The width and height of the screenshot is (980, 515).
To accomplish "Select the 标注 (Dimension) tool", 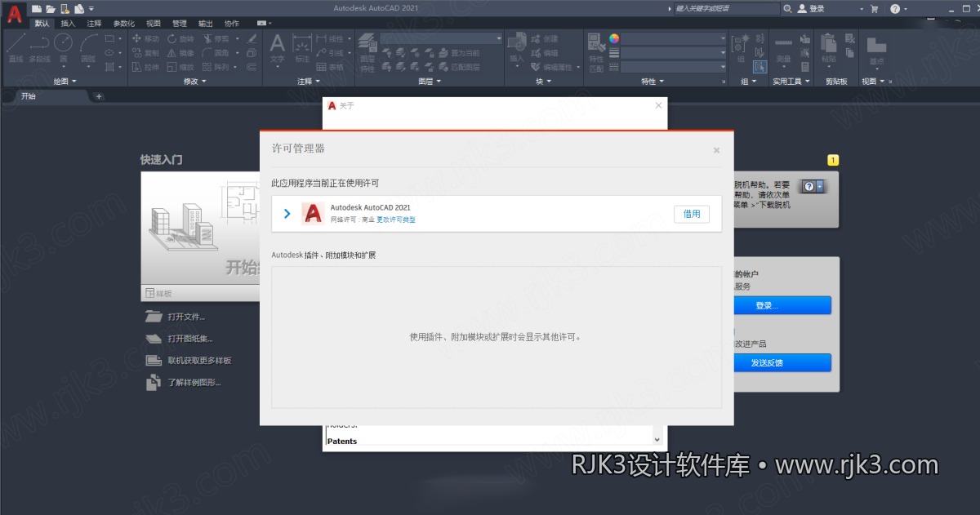I will [302, 48].
